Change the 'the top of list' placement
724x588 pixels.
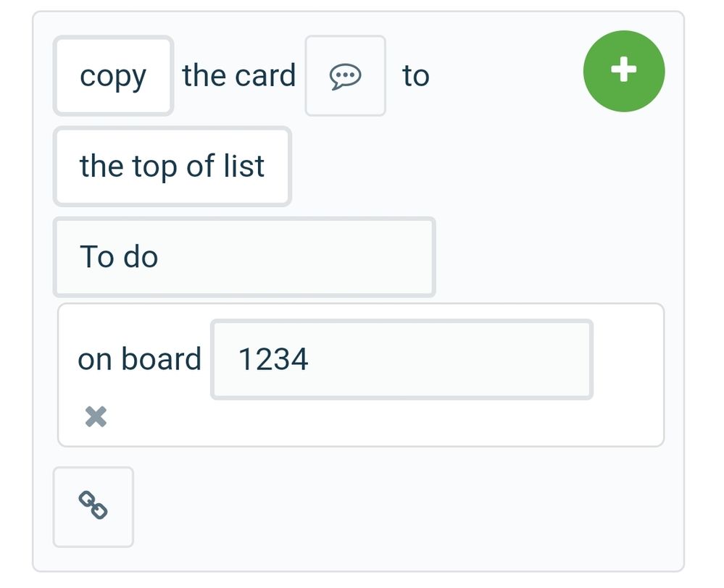172,166
